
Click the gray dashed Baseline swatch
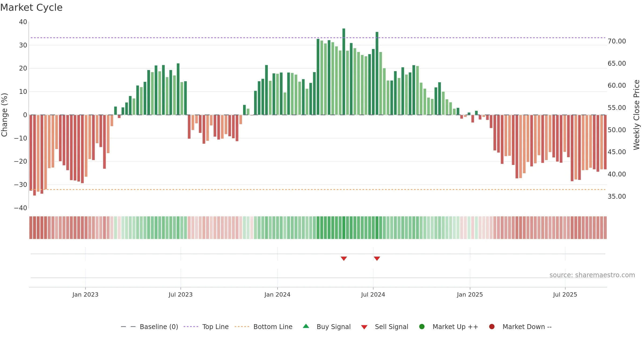click(128, 327)
